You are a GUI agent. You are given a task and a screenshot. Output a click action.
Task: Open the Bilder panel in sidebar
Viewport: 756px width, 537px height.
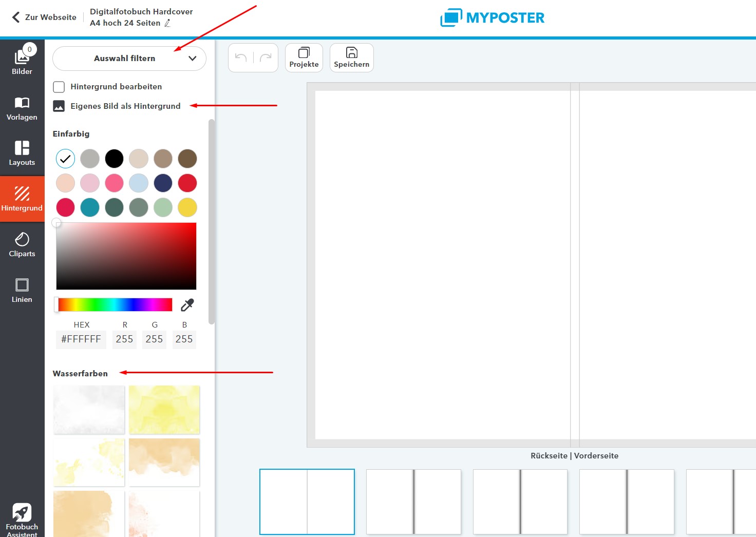22,61
